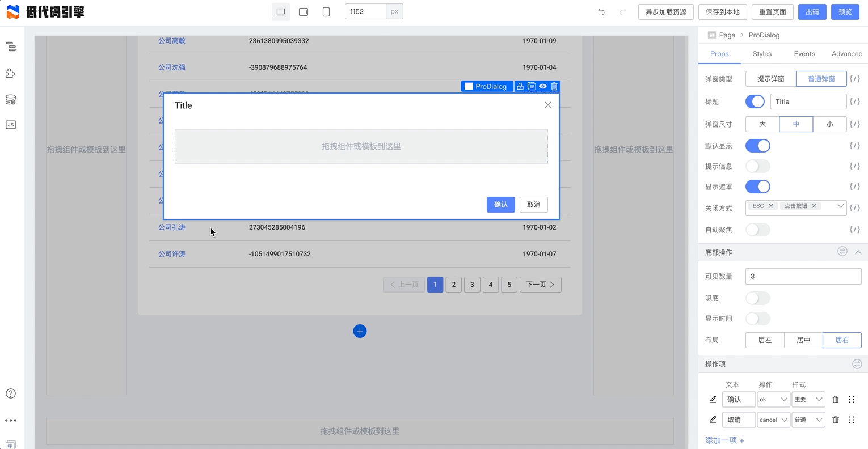This screenshot has height=449, width=868.
Task: Edit the 取消 action item pencil icon
Action: (713, 420)
